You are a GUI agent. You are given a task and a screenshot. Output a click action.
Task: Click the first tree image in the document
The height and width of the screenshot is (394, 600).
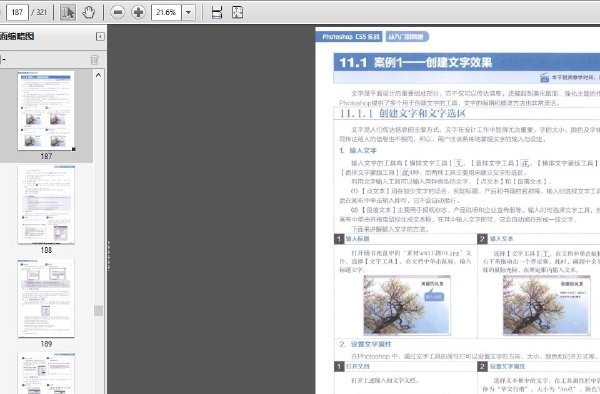pyautogui.click(x=407, y=305)
